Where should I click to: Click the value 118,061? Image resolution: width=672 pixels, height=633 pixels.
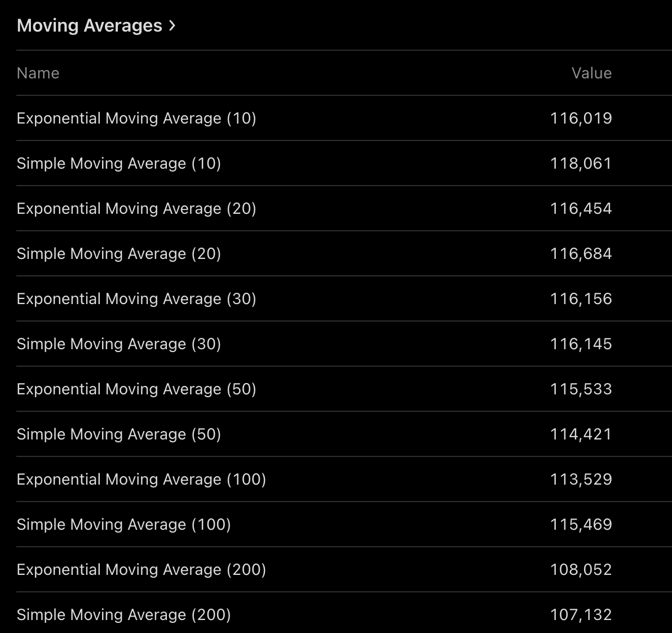581,164
